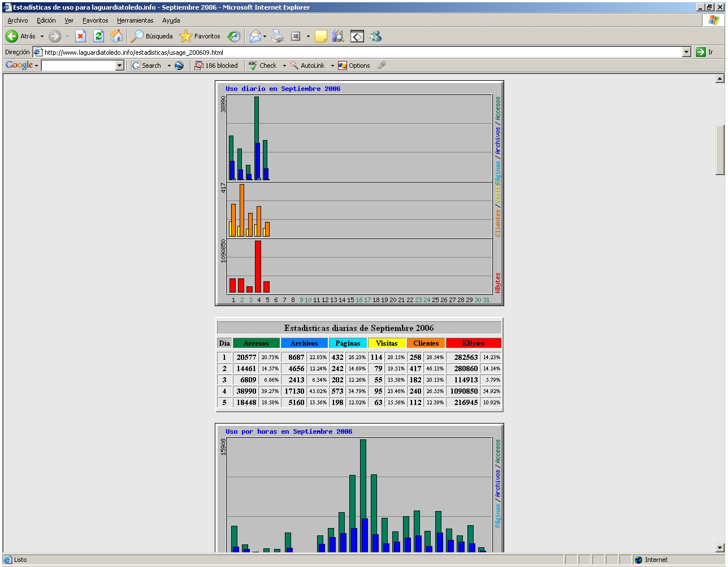Open the Archivo menu
This screenshot has width=728, height=567.
coord(18,20)
